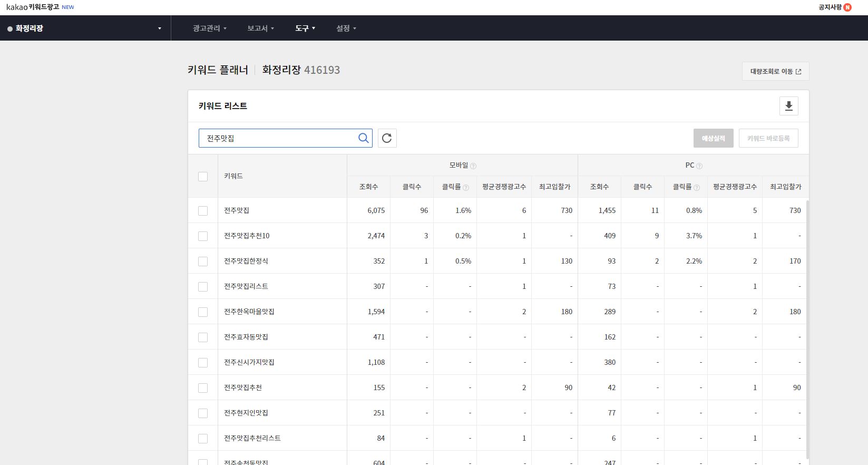868x465 pixels.
Task: Open the 도구 menu
Action: [x=305, y=28]
